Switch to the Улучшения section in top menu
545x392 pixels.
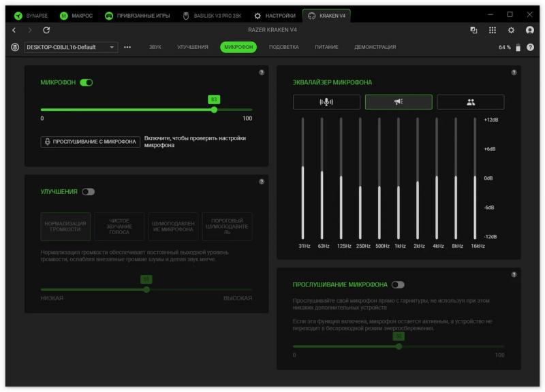pyautogui.click(x=193, y=47)
